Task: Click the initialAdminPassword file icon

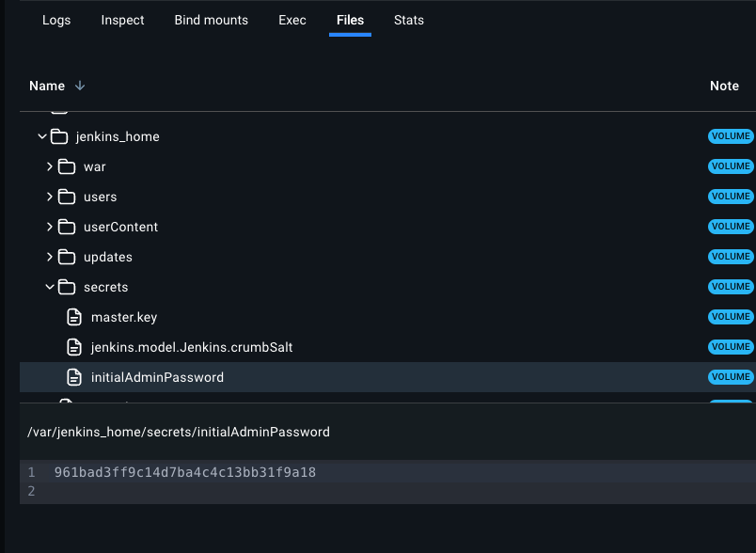Action: coord(74,376)
